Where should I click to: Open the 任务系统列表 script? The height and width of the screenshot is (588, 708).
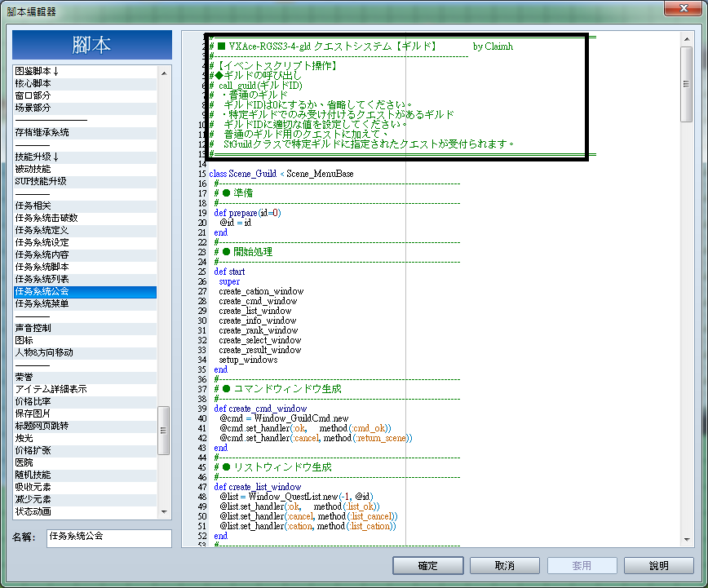(x=86, y=279)
